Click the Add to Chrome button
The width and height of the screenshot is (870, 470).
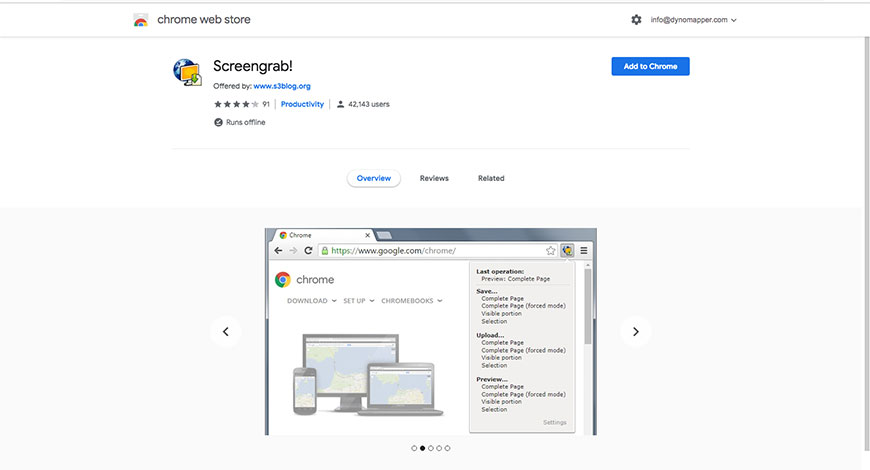(x=650, y=66)
